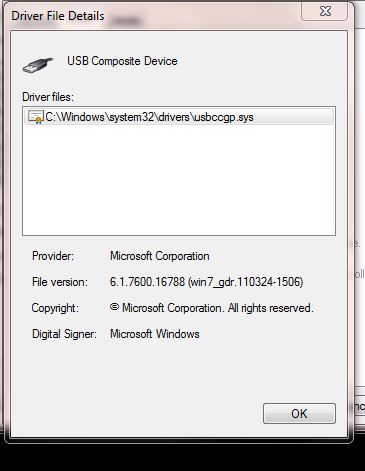Screen dimensions: 365x471
Task: Click the File version label
Action: (x=60, y=282)
